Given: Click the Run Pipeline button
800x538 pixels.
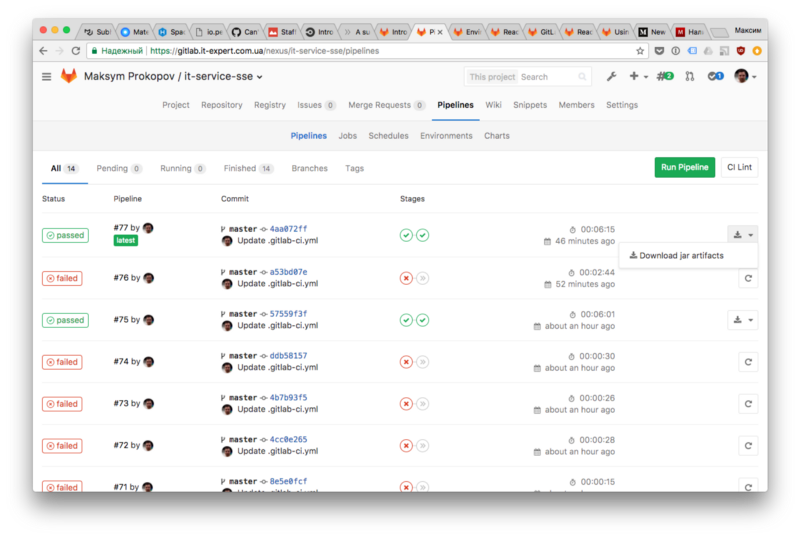Looking at the screenshot, I should click(x=685, y=167).
